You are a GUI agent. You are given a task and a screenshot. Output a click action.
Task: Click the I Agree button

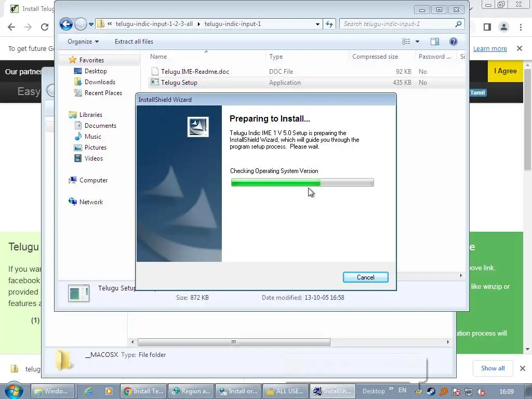point(505,71)
